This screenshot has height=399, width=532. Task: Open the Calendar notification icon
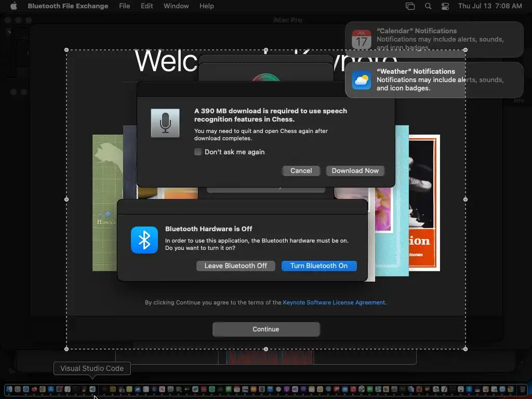(x=362, y=39)
